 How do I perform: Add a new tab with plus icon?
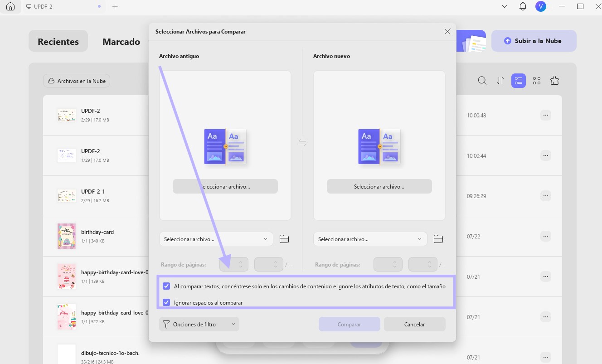[x=115, y=7]
